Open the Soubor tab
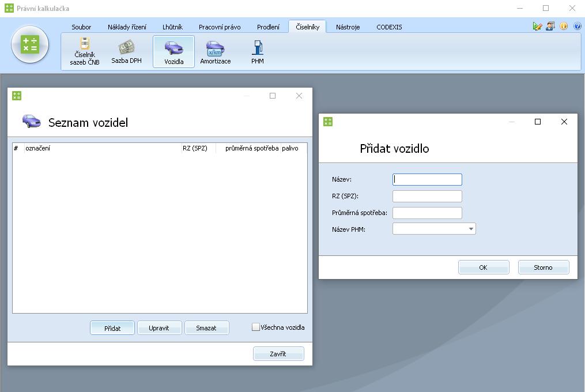Viewport: 585px width, 392px height. pyautogui.click(x=81, y=27)
